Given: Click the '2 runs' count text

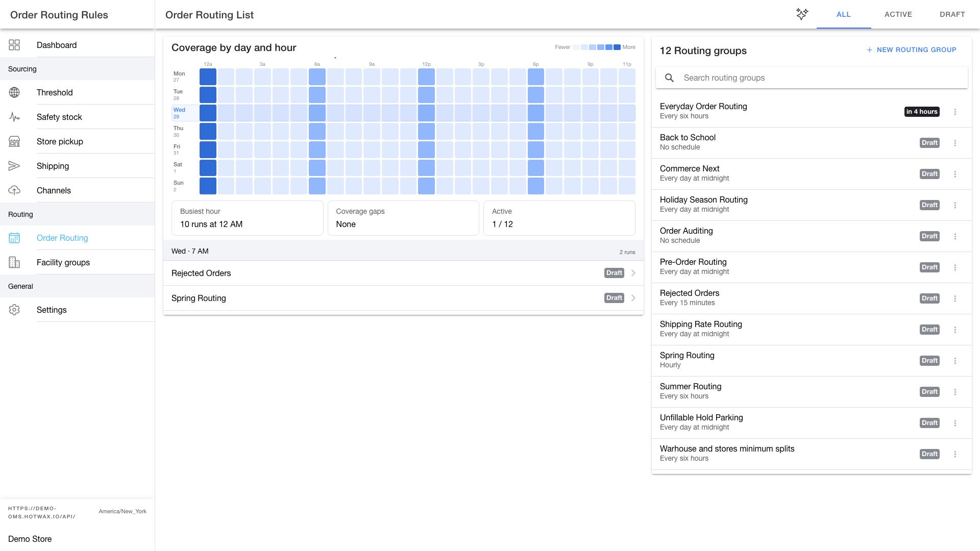Looking at the screenshot, I should 627,252.
